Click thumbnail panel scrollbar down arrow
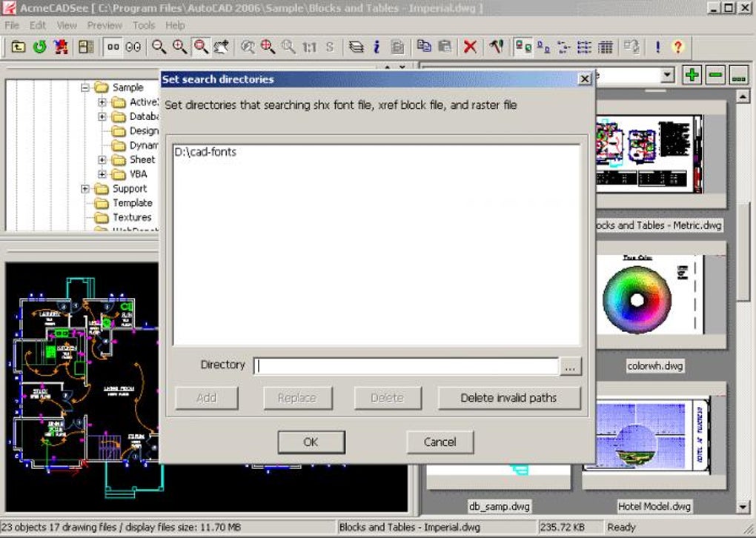 pyautogui.click(x=743, y=507)
